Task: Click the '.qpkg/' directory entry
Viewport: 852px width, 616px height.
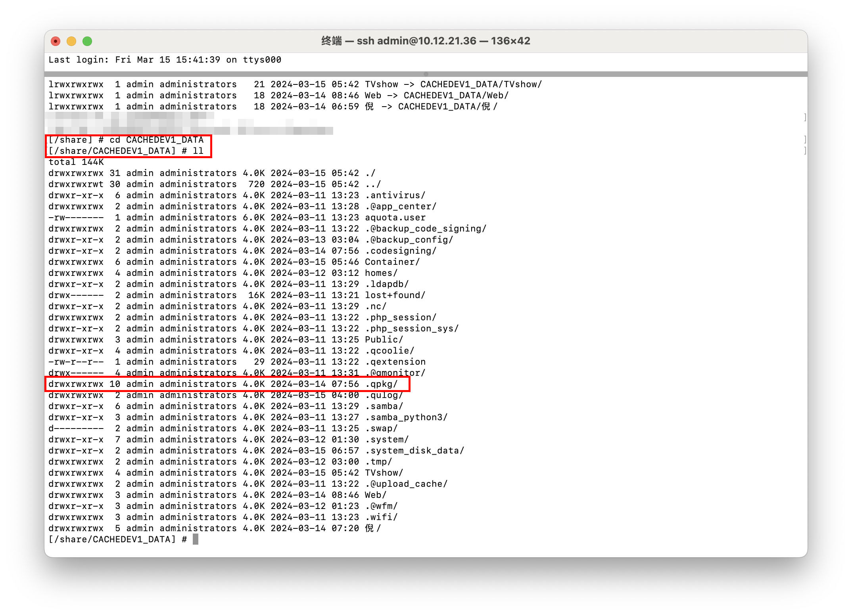Action: (381, 384)
